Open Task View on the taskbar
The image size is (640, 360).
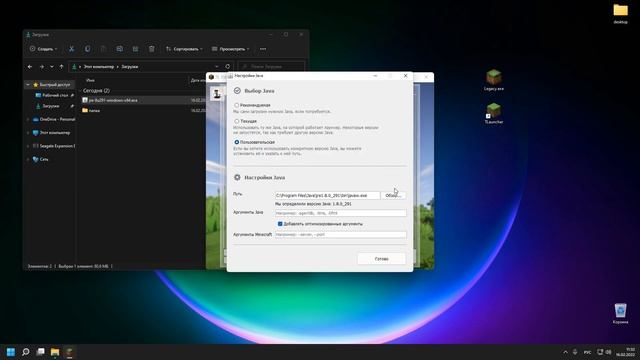(x=40, y=352)
